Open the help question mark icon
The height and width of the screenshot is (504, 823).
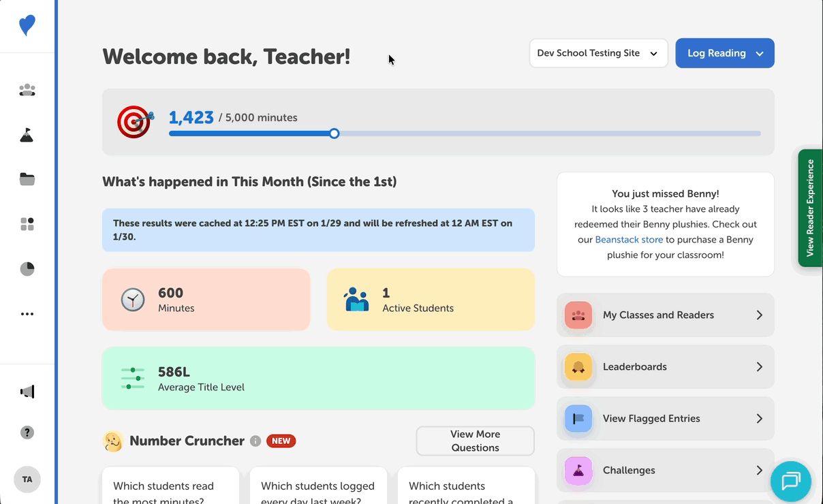27,432
